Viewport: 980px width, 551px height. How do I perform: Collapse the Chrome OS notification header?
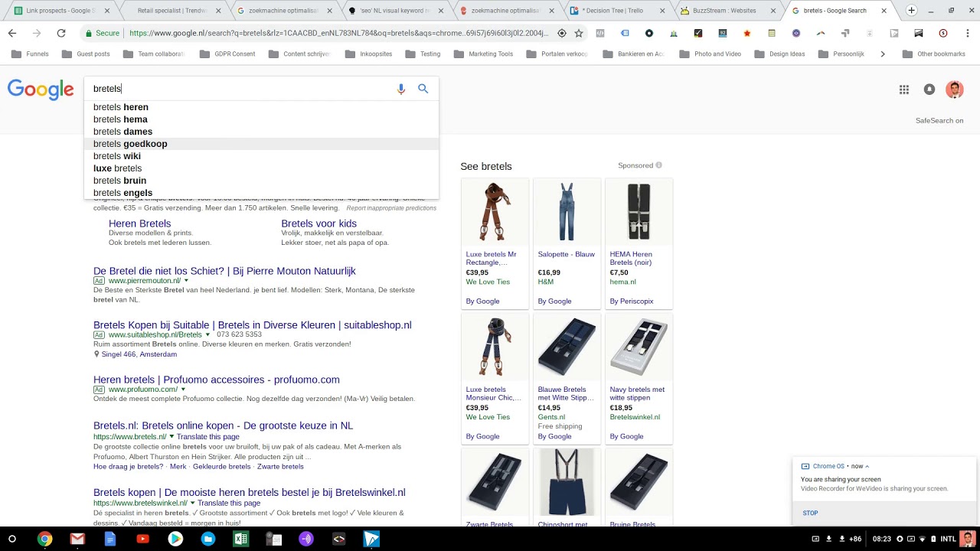pyautogui.click(x=867, y=466)
